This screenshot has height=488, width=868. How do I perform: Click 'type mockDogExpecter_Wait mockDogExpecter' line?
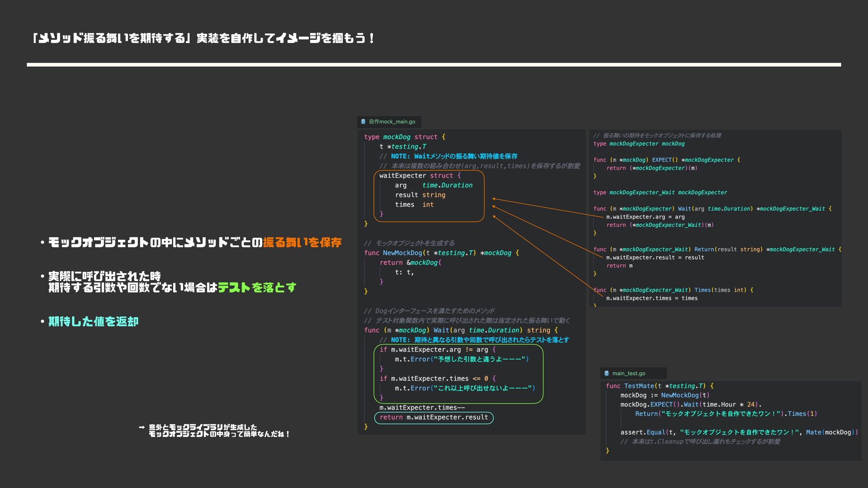[660, 192]
